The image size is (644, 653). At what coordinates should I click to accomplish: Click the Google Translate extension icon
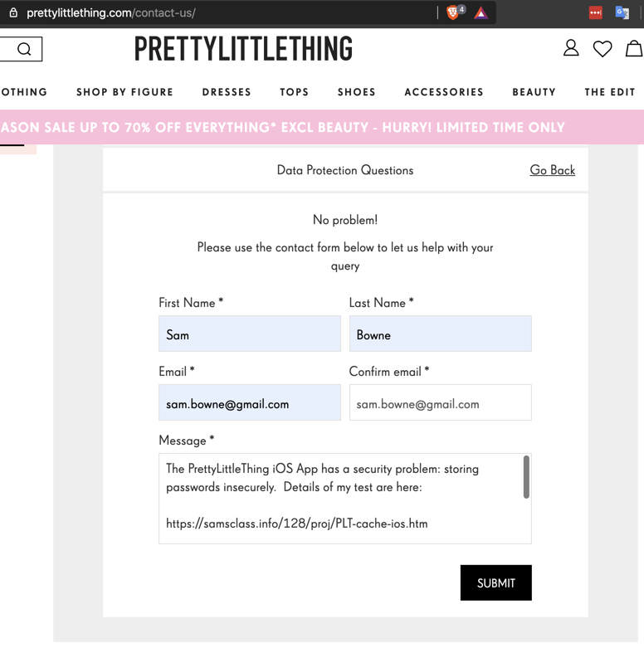point(622,12)
